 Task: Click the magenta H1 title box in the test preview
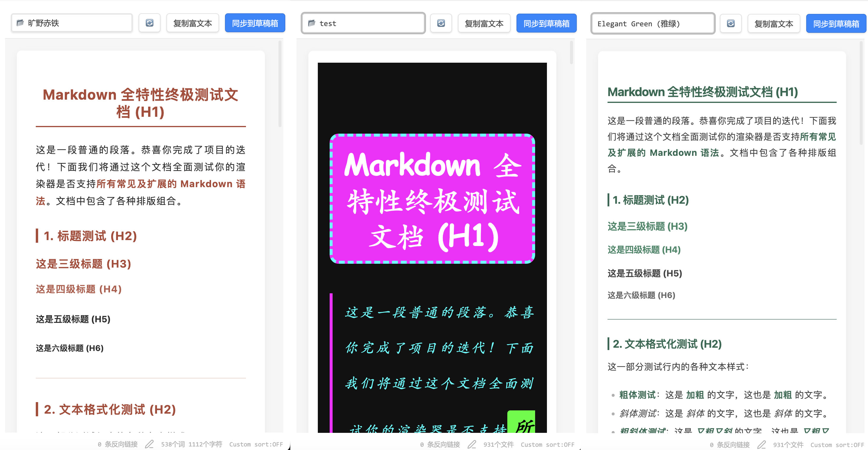[432, 199]
